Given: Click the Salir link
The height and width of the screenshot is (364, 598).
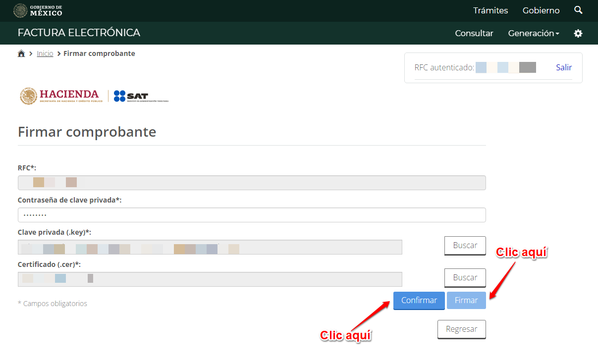Looking at the screenshot, I should click(x=564, y=67).
